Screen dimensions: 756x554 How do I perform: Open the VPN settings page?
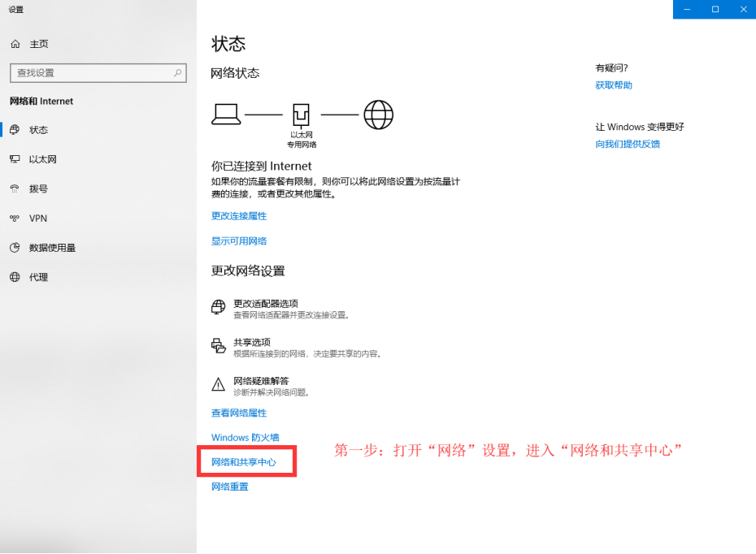coord(37,218)
